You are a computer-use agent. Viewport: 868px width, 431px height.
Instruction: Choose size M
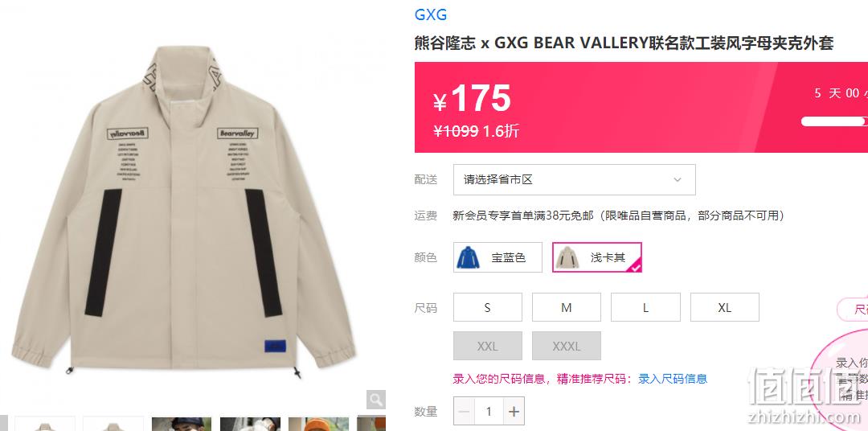click(567, 307)
